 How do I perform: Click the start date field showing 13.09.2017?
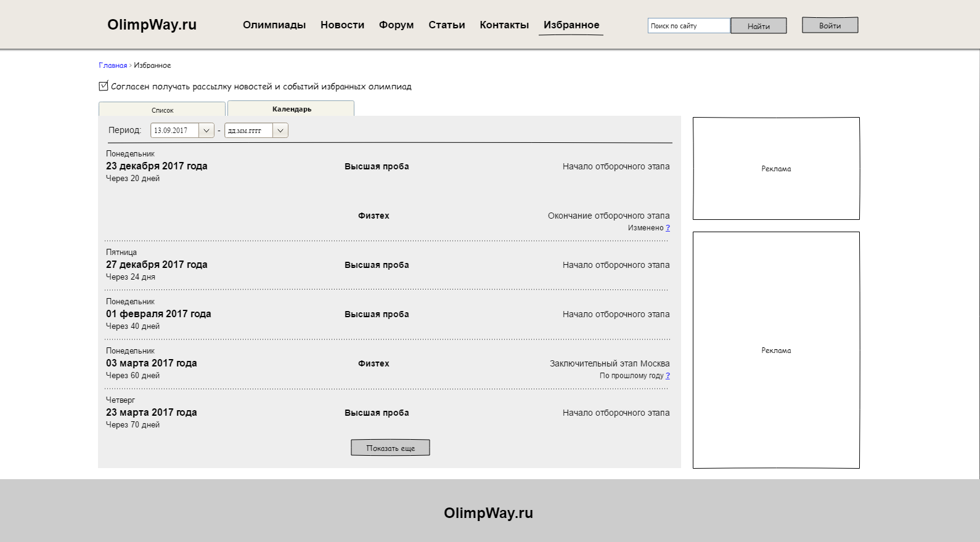coord(174,131)
